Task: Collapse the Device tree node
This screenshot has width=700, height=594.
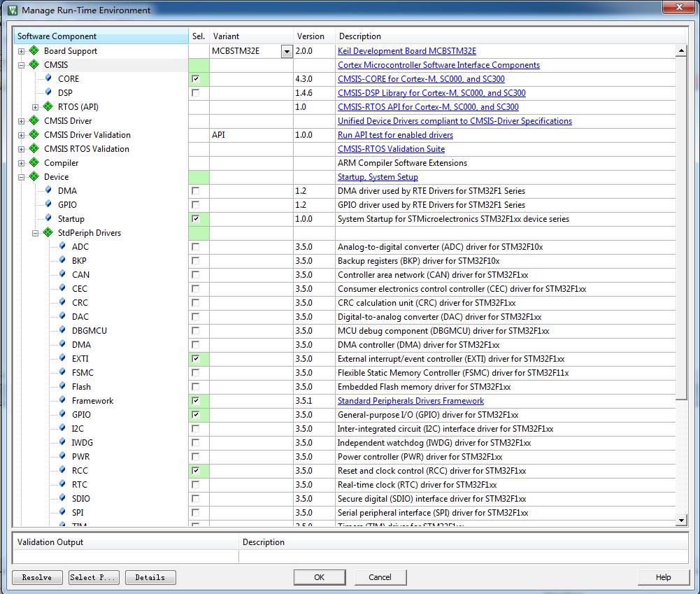Action: tap(21, 177)
